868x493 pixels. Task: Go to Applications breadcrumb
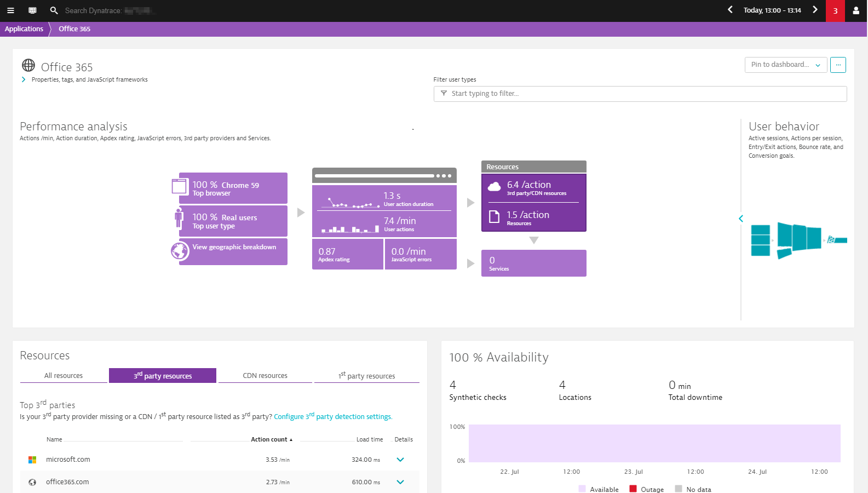[x=24, y=29]
